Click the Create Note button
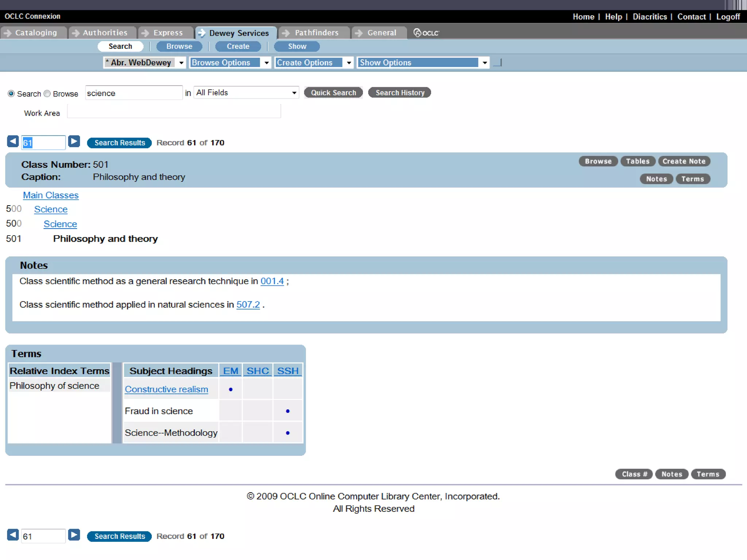 [x=684, y=161]
